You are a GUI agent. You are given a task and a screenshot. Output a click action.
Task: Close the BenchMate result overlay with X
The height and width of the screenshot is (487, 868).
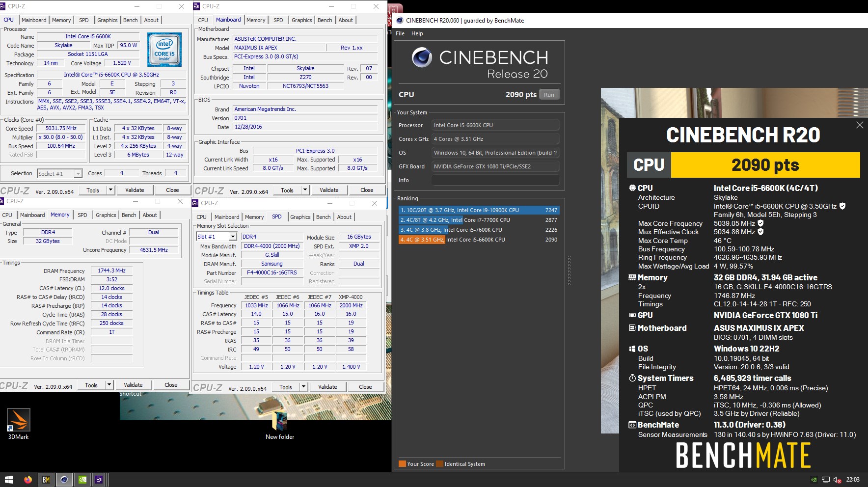(x=860, y=125)
